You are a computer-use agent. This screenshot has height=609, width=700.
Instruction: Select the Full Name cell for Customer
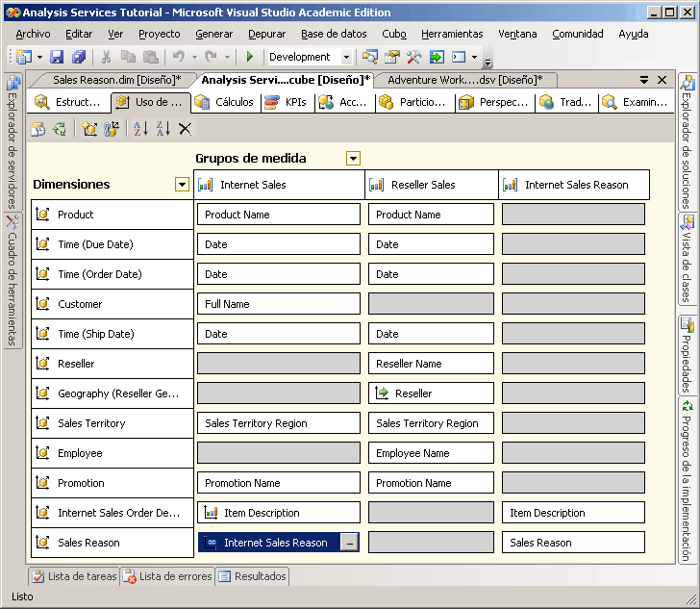click(x=279, y=304)
